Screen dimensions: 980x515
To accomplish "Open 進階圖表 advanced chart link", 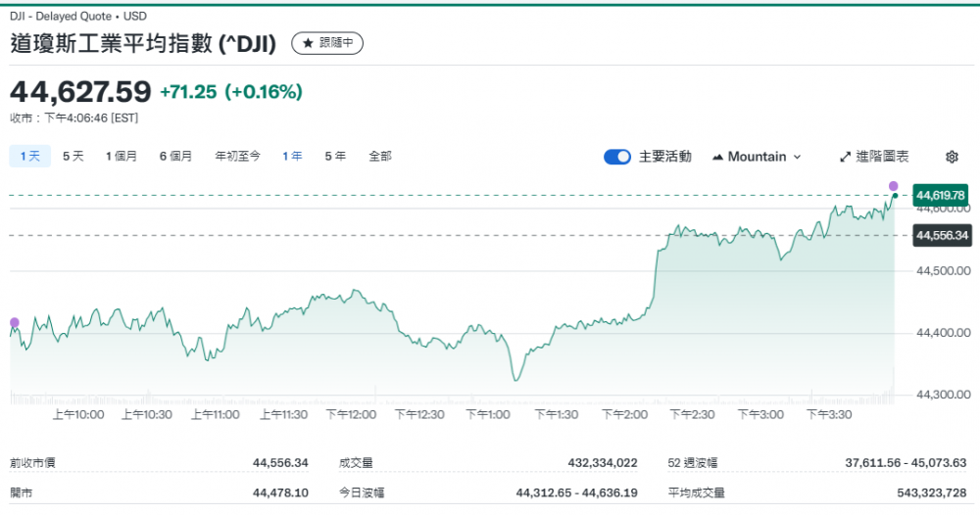I will click(874, 157).
